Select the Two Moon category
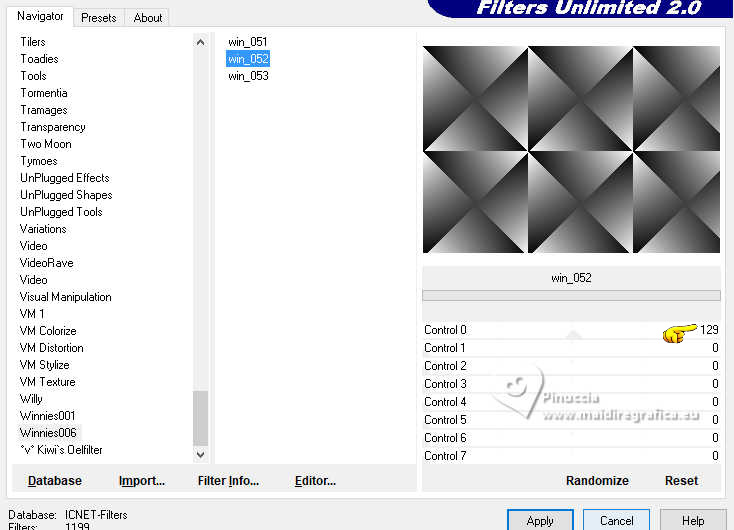This screenshot has height=530, width=734. (x=46, y=144)
